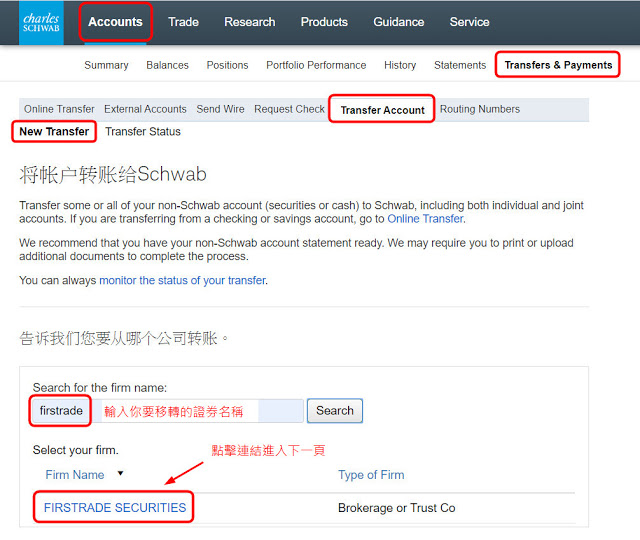Go to the Balances tab
Viewport: 640px width, 540px height.
pos(167,65)
